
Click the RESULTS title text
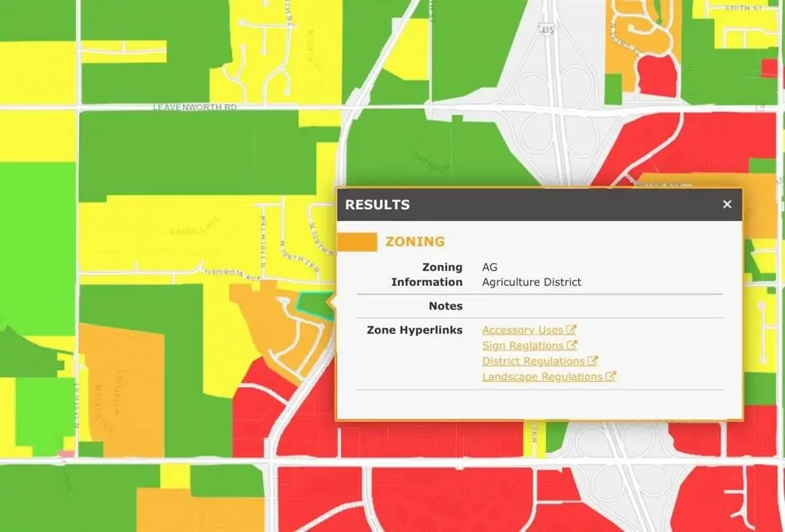pyautogui.click(x=377, y=205)
